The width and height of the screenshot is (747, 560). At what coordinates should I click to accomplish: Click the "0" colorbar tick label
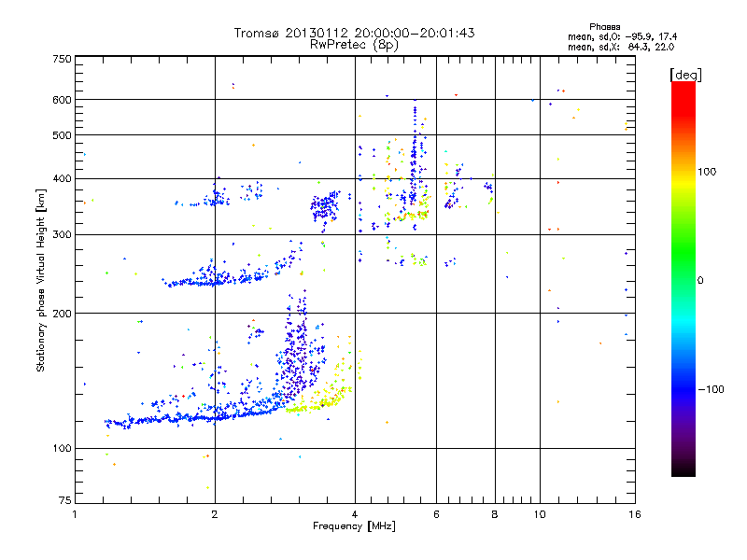(700, 280)
